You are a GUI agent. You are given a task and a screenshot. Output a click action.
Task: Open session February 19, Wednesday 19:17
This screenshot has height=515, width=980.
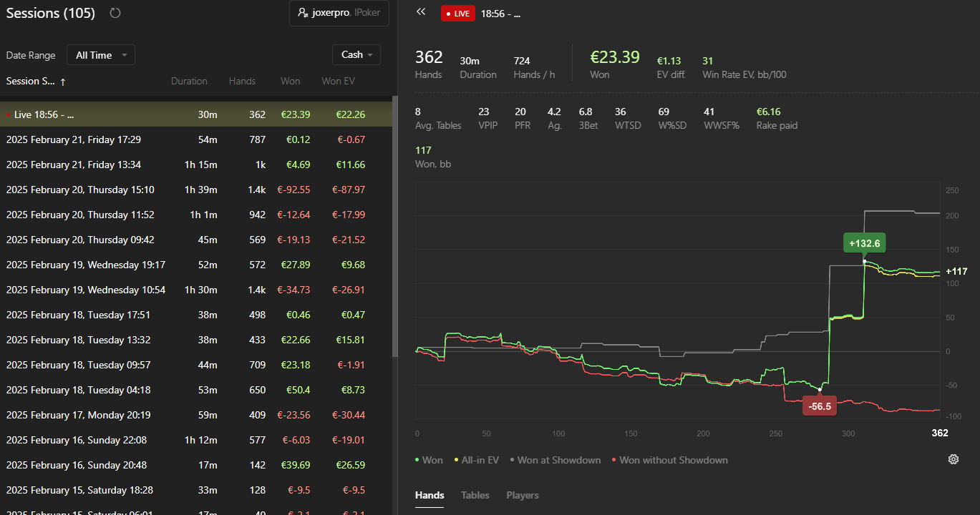pos(196,265)
